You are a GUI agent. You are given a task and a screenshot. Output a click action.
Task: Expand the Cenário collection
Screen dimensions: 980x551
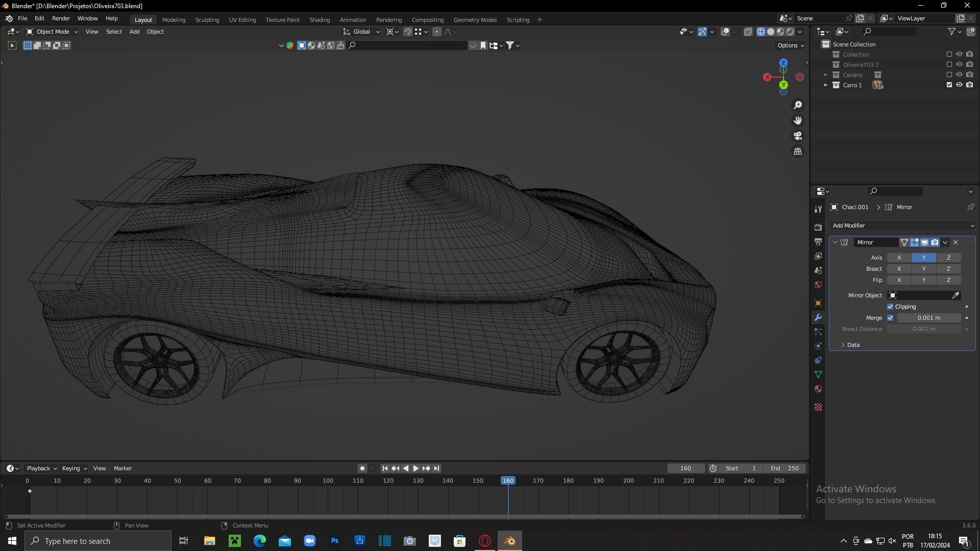click(825, 75)
